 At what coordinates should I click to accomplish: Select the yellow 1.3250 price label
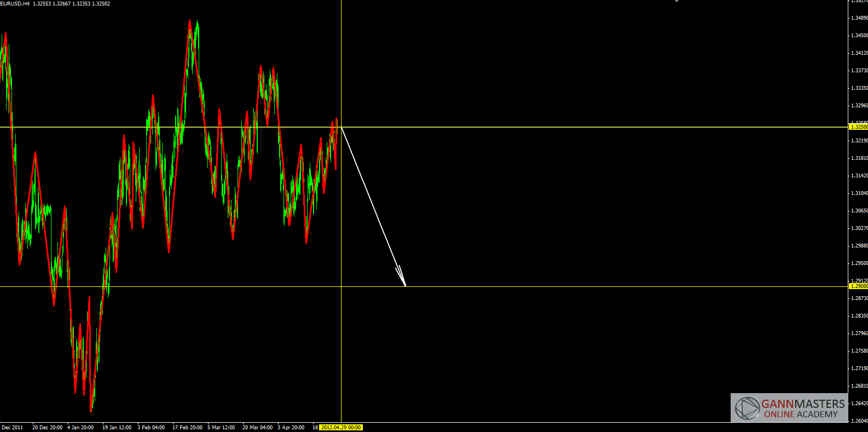(x=858, y=127)
